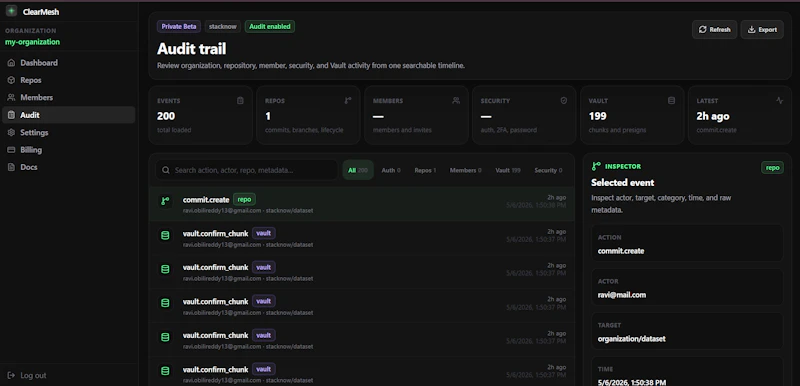Click the Latest 2h ago card
The height and width of the screenshot is (386, 800).
click(740, 115)
